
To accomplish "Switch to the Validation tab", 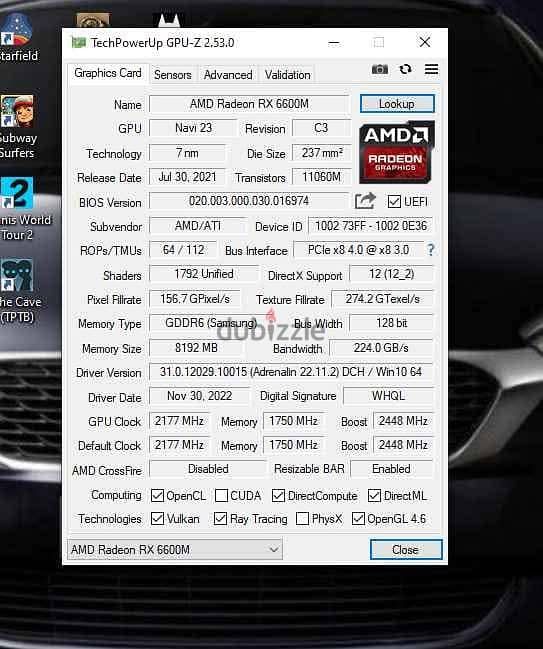I will tap(287, 75).
